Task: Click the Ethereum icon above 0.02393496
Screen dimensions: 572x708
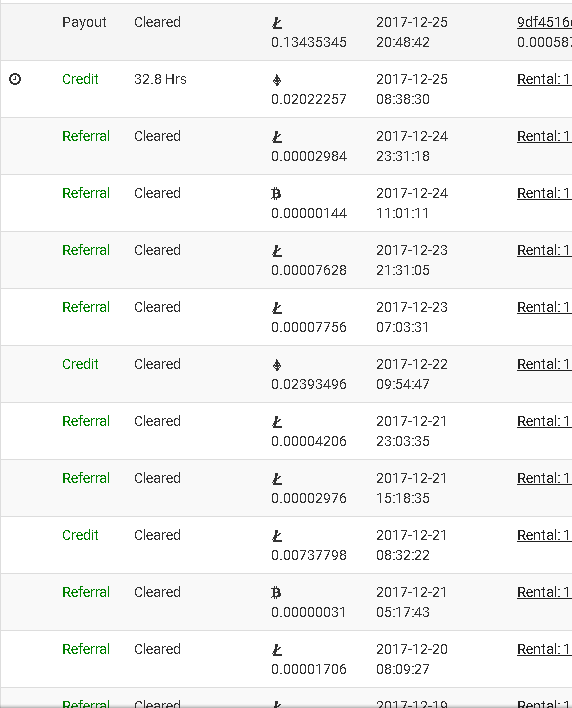Action: pyautogui.click(x=277, y=364)
